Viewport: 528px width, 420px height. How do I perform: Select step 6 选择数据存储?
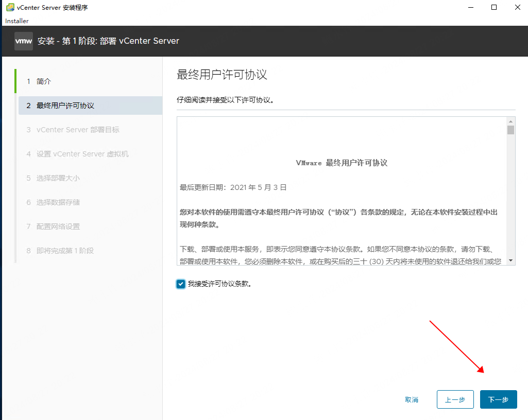(x=90, y=203)
